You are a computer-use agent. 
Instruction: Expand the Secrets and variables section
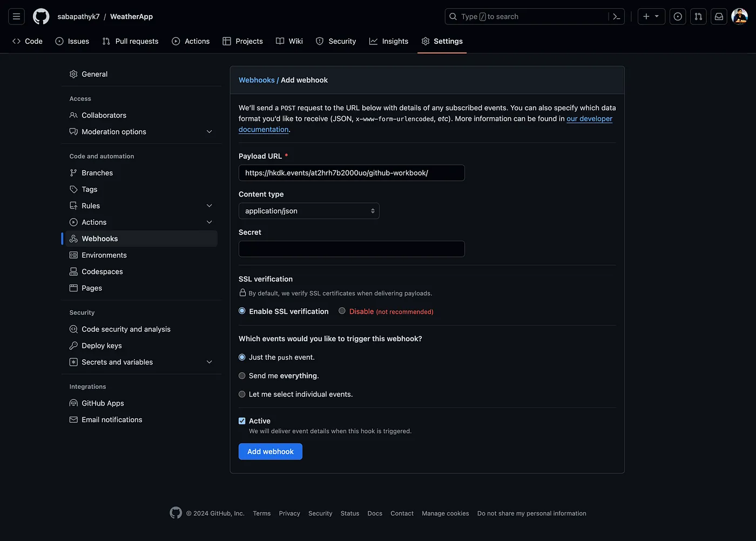(209, 362)
